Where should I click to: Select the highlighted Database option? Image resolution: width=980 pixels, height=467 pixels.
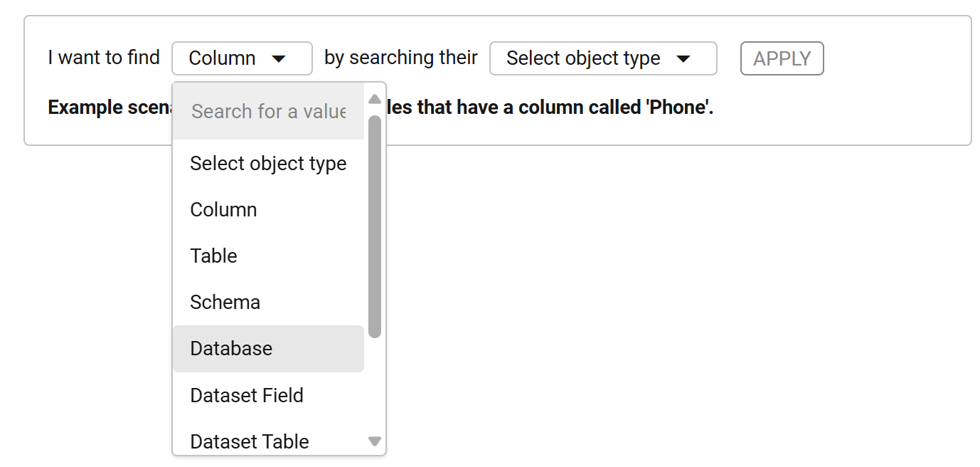231,349
